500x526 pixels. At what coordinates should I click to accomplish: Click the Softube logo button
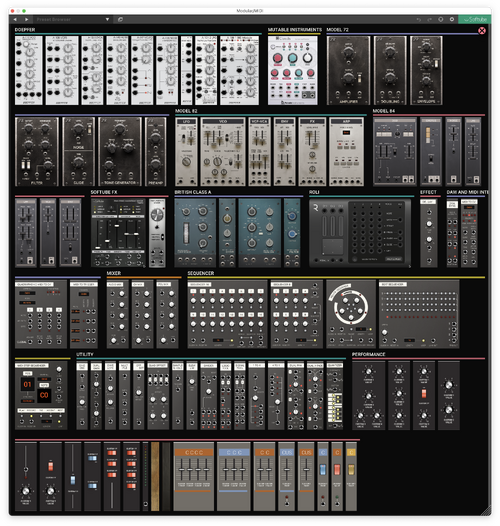click(474, 19)
